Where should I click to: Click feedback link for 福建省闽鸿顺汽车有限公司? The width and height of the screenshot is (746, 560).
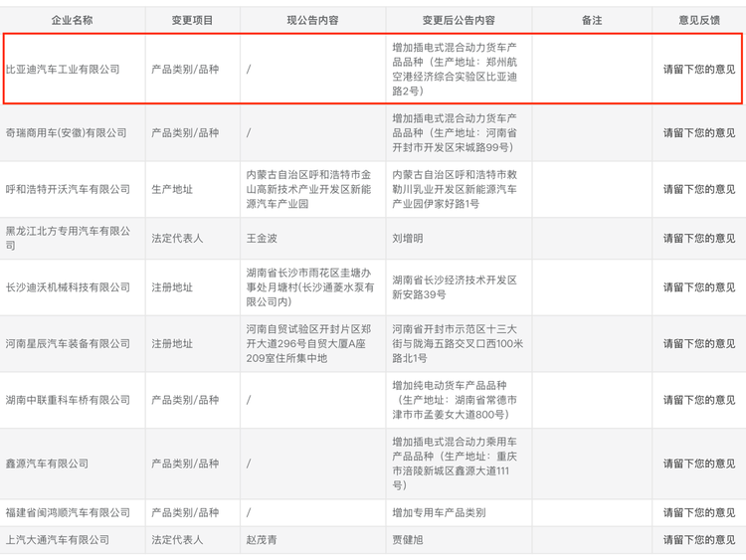(x=699, y=513)
